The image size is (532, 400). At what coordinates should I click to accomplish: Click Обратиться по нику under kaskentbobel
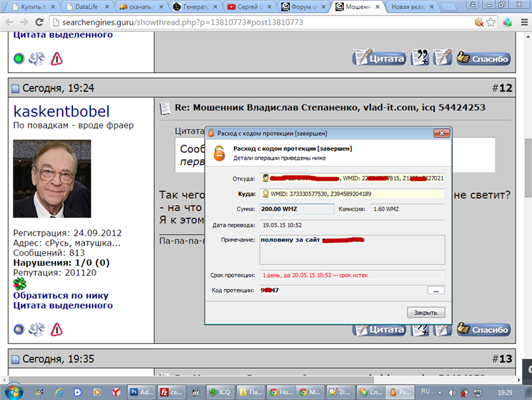61,296
